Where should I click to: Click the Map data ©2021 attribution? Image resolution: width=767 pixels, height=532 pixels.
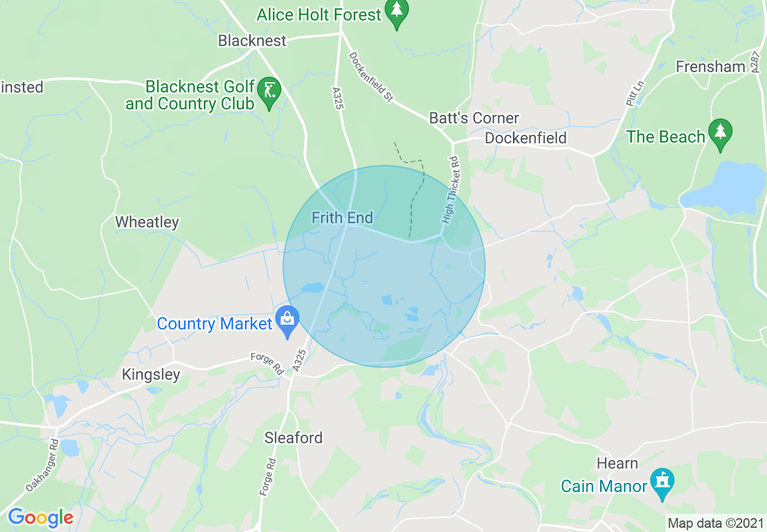[x=715, y=522]
